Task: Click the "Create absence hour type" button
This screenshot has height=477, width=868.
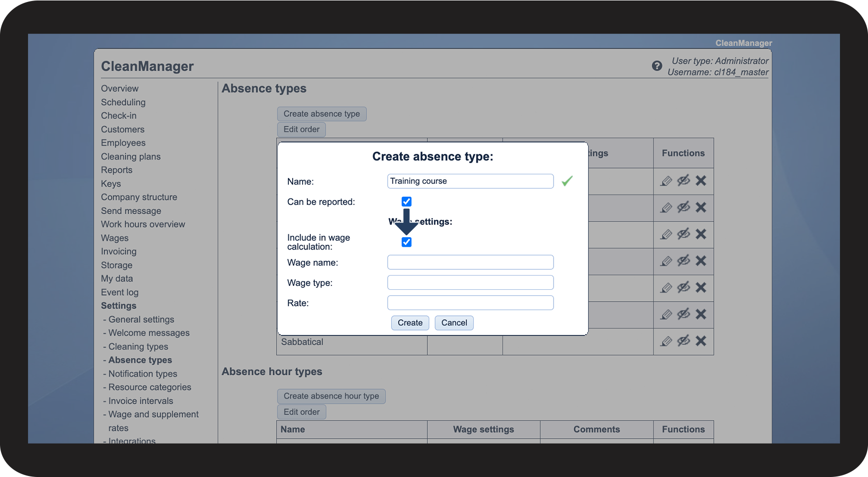Action: click(x=331, y=396)
